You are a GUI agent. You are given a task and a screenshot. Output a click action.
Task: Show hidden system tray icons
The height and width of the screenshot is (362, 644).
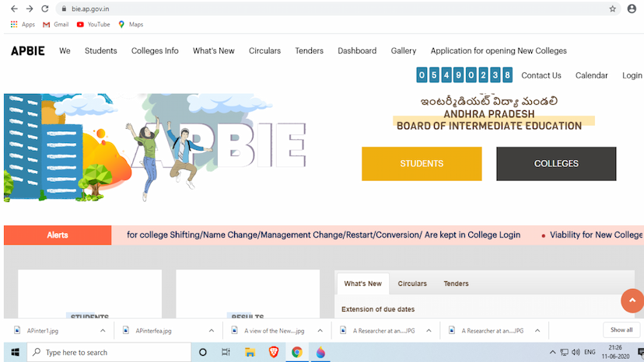coord(552,352)
